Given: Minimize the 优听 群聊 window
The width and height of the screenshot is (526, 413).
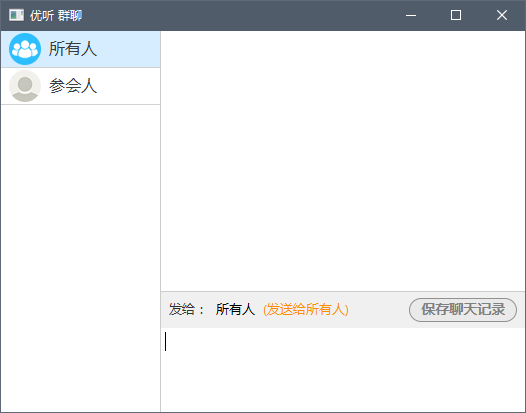Looking at the screenshot, I should pyautogui.click(x=411, y=15).
